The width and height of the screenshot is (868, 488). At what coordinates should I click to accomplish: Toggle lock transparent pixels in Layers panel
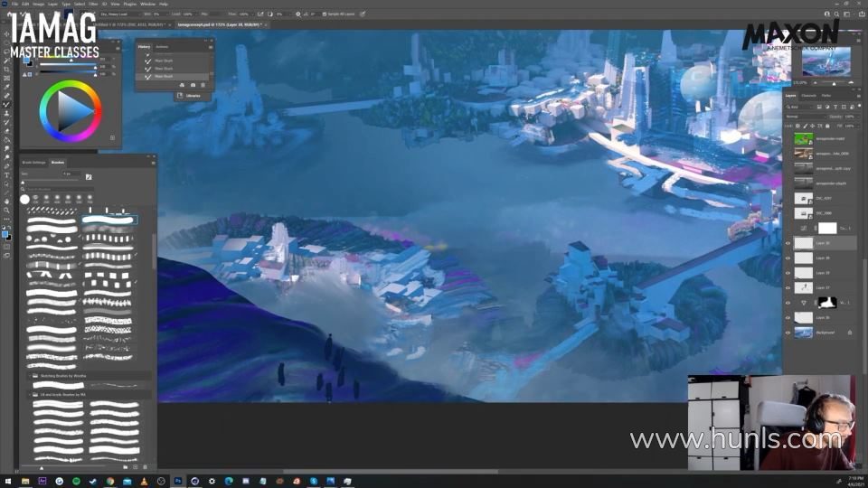(797, 127)
